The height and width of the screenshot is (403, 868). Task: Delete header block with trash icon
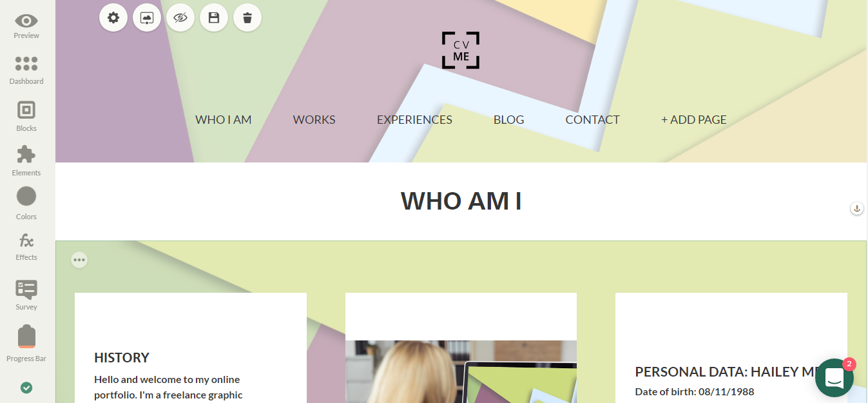click(247, 17)
